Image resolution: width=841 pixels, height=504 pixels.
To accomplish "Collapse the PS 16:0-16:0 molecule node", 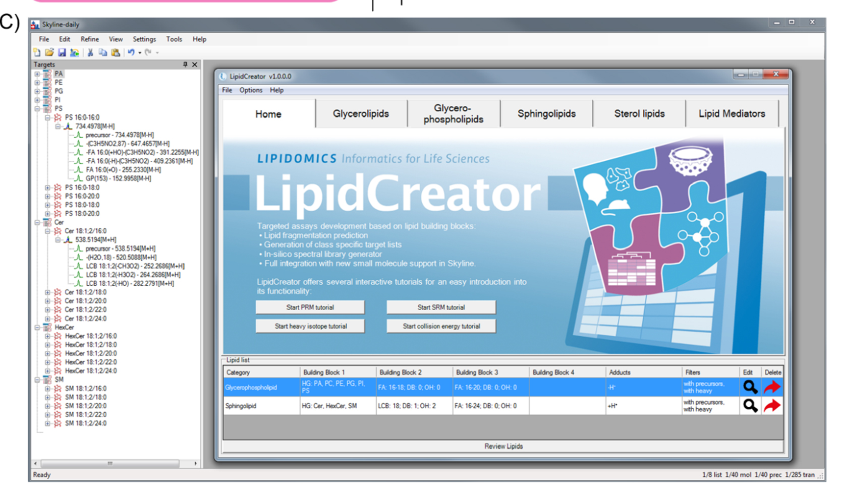I will [48, 117].
